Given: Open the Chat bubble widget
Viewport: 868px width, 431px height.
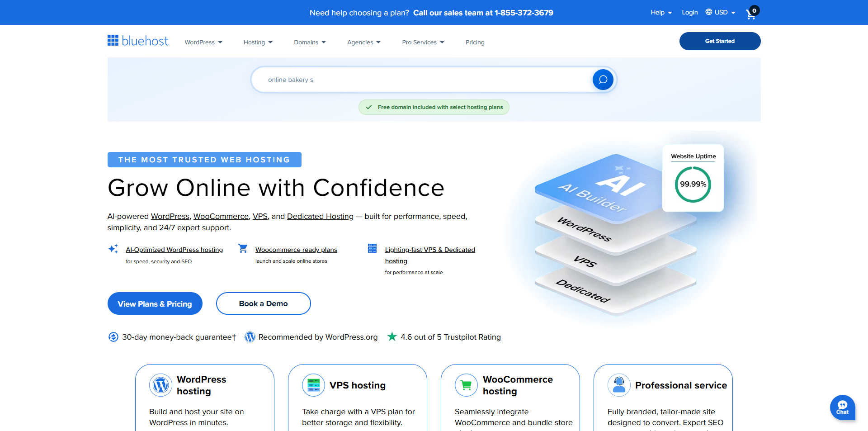Looking at the screenshot, I should (x=842, y=407).
